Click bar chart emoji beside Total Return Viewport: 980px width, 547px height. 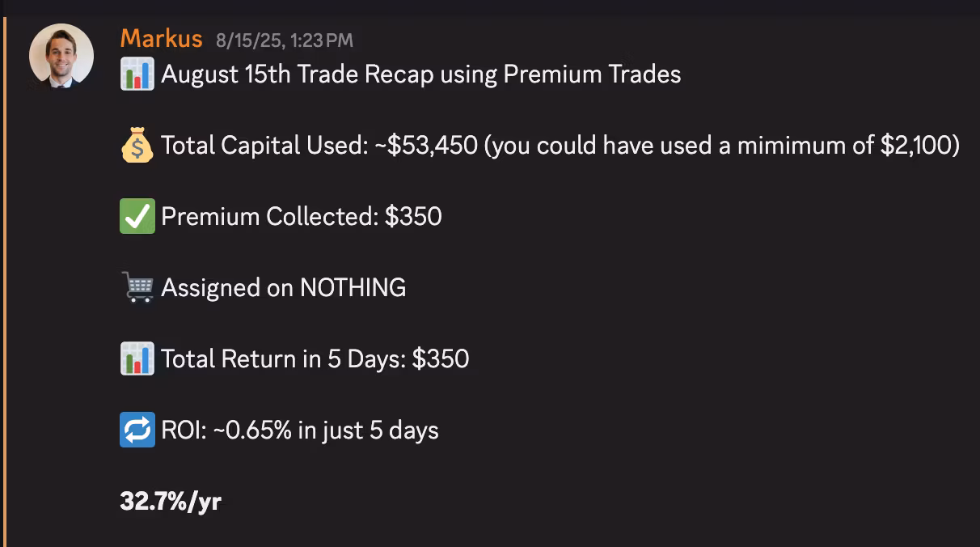(137, 358)
